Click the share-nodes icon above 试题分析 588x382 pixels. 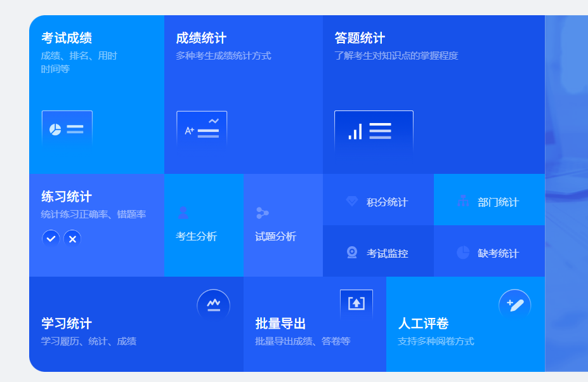pos(262,213)
